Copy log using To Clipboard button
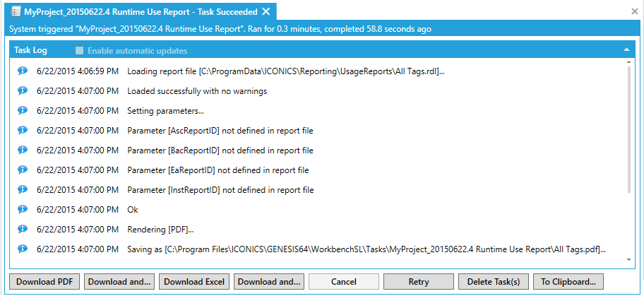The height and width of the screenshot is (296, 644). (x=568, y=281)
